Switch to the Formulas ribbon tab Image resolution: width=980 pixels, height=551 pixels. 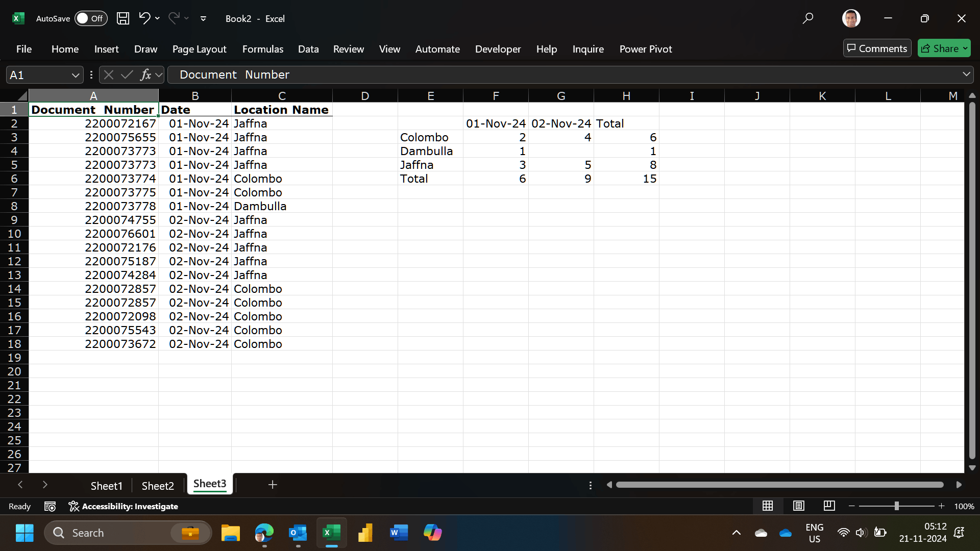click(x=263, y=49)
